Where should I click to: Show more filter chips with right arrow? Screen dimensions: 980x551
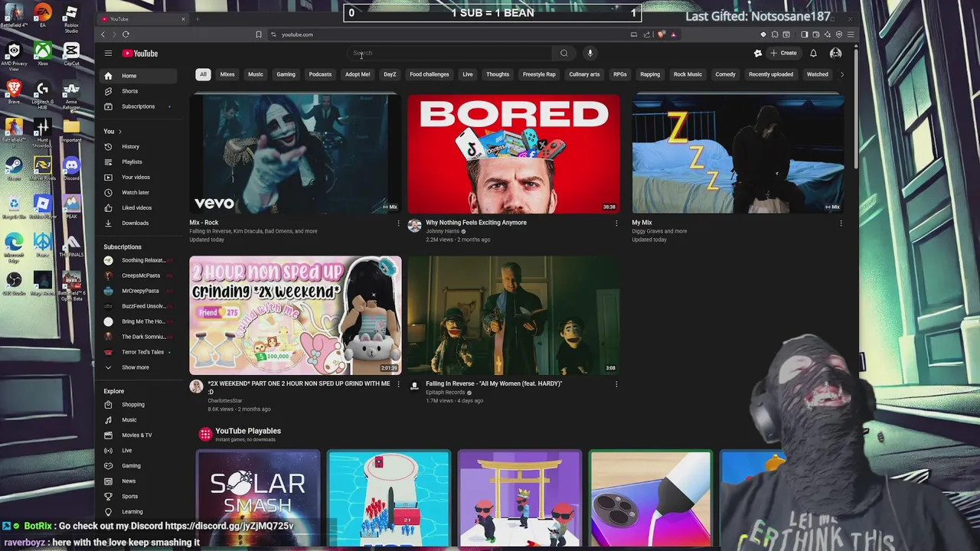coord(842,74)
